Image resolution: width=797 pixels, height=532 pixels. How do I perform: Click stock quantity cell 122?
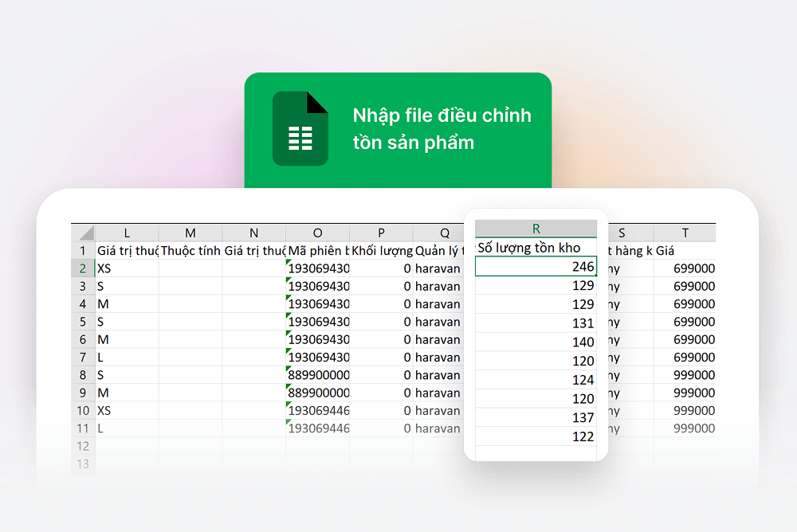click(536, 436)
